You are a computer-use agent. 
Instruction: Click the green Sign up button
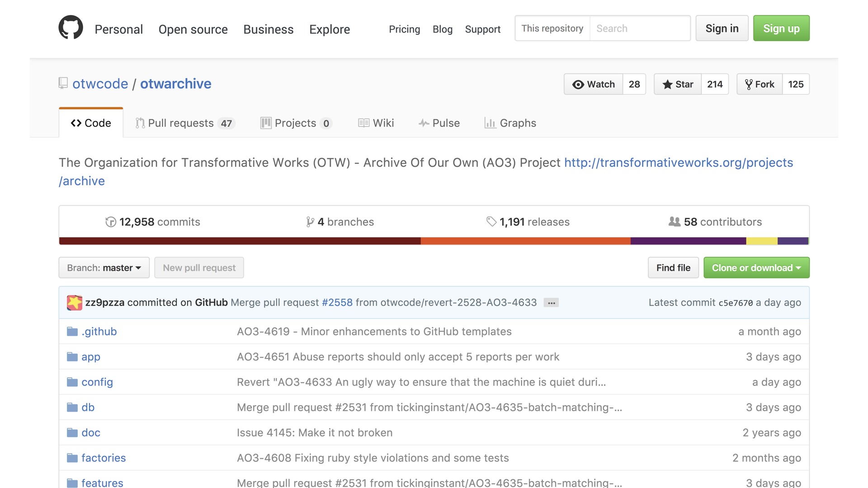tap(781, 28)
